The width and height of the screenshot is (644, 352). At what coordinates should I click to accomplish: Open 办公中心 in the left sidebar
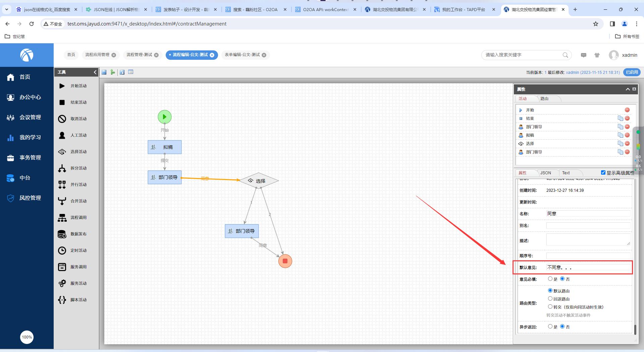[27, 97]
